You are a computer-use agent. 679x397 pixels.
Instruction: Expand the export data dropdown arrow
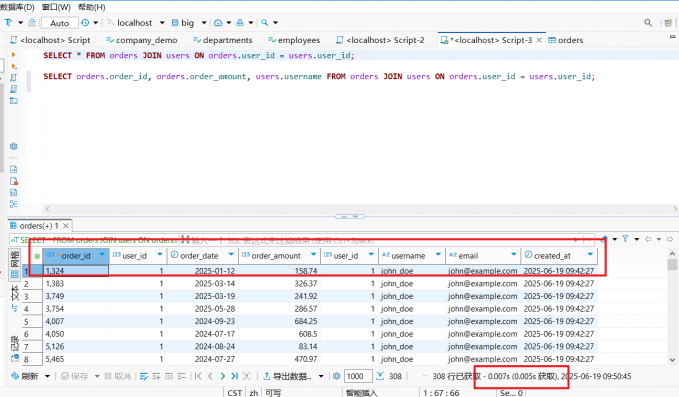(321, 376)
